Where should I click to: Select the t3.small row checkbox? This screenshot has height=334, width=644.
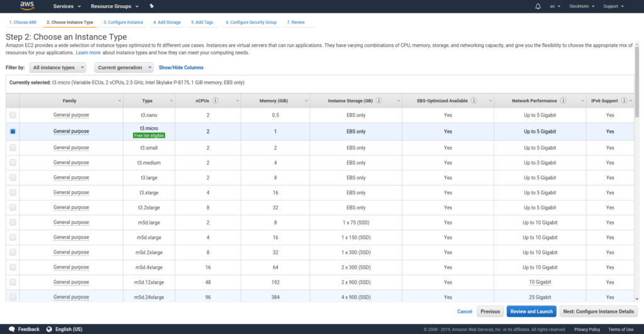coord(13,147)
